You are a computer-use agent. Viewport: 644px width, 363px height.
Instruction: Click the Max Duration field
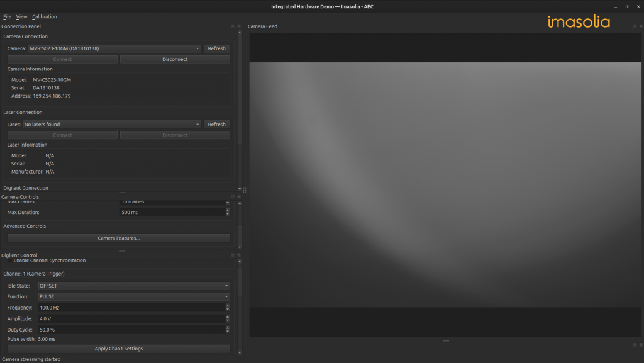click(x=172, y=212)
